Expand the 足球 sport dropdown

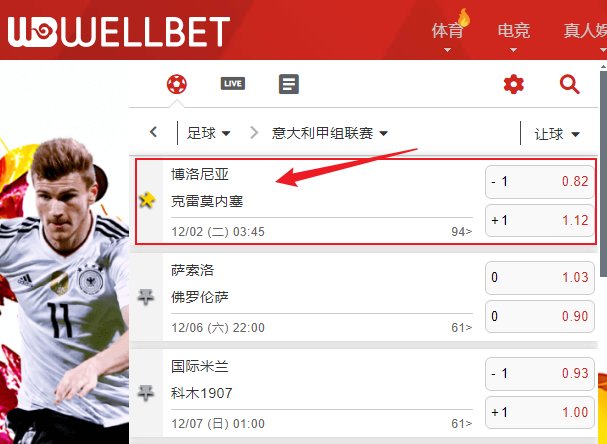tap(208, 133)
